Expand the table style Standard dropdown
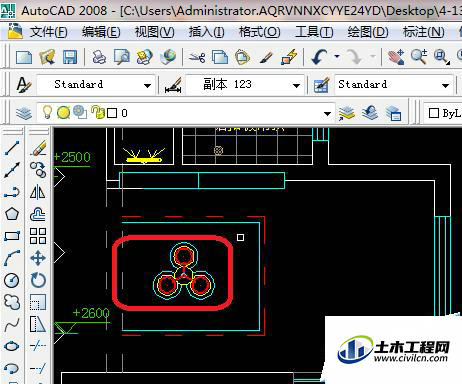 445,86
